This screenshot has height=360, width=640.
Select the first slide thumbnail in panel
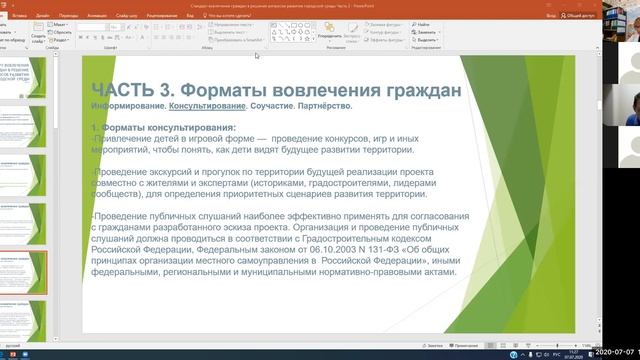tap(23, 77)
